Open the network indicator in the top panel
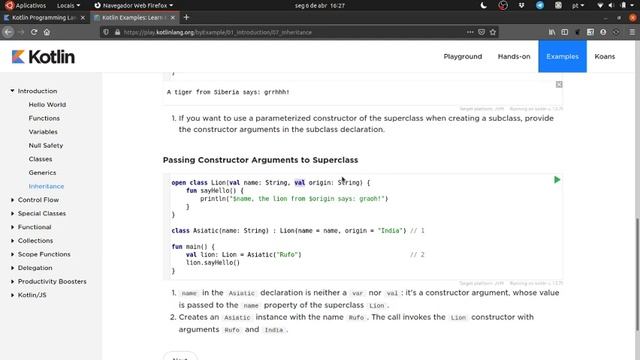The width and height of the screenshot is (640, 360). coord(600,5)
